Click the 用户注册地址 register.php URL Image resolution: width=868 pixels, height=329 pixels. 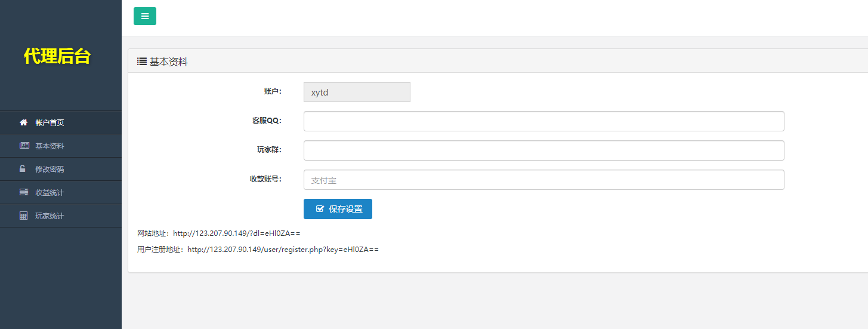(283, 250)
